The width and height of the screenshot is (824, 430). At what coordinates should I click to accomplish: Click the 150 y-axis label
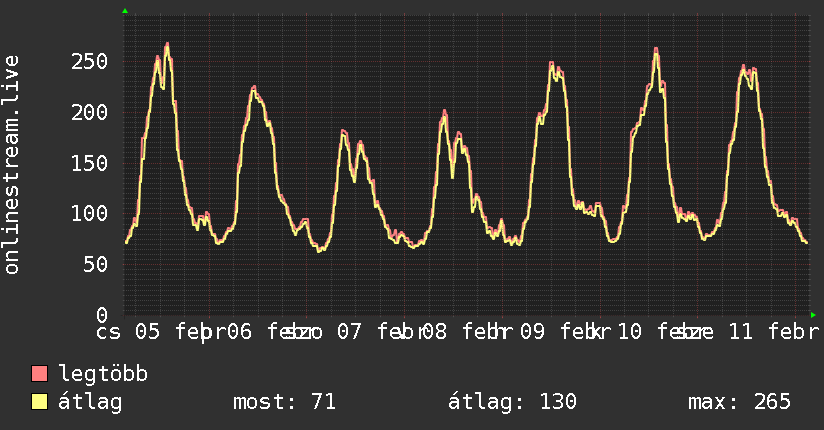point(89,163)
